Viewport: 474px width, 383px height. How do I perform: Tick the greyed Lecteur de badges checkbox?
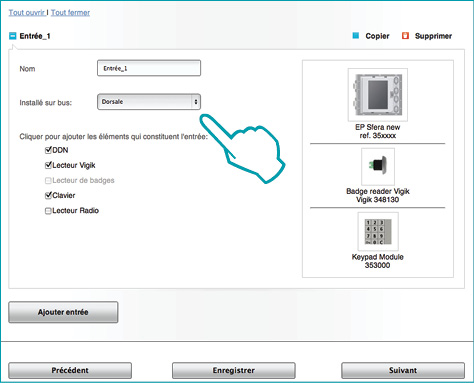48,180
